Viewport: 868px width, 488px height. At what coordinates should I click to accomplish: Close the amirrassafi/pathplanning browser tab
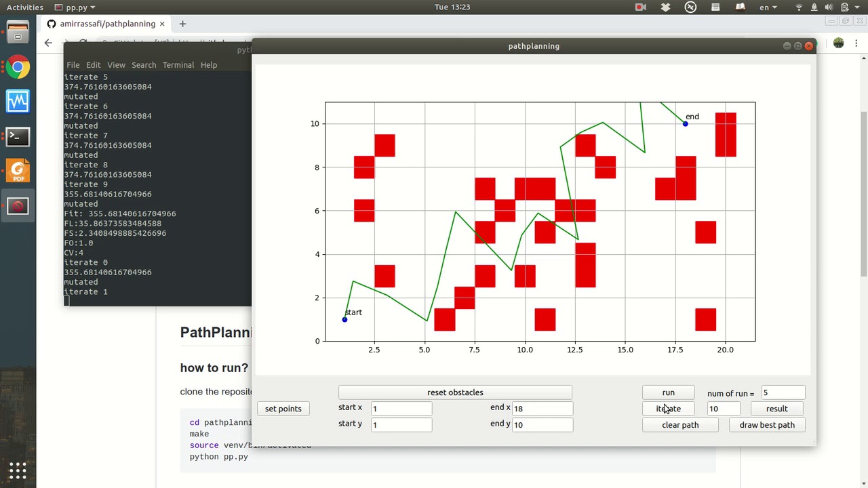(162, 24)
